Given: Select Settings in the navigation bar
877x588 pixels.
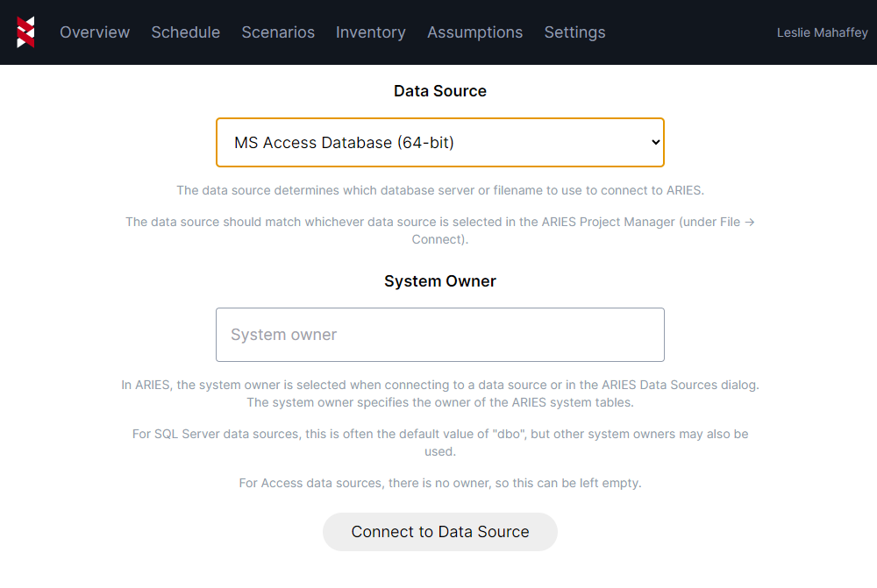Looking at the screenshot, I should 574,32.
